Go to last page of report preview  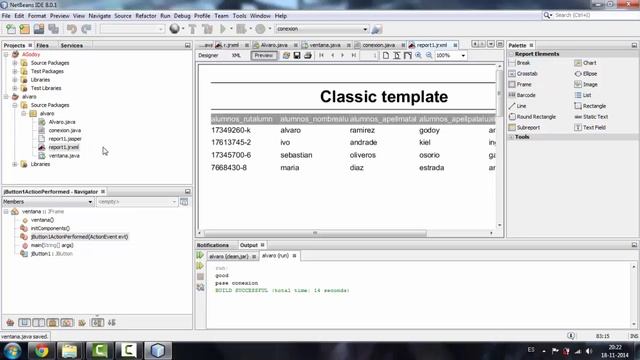point(353,55)
